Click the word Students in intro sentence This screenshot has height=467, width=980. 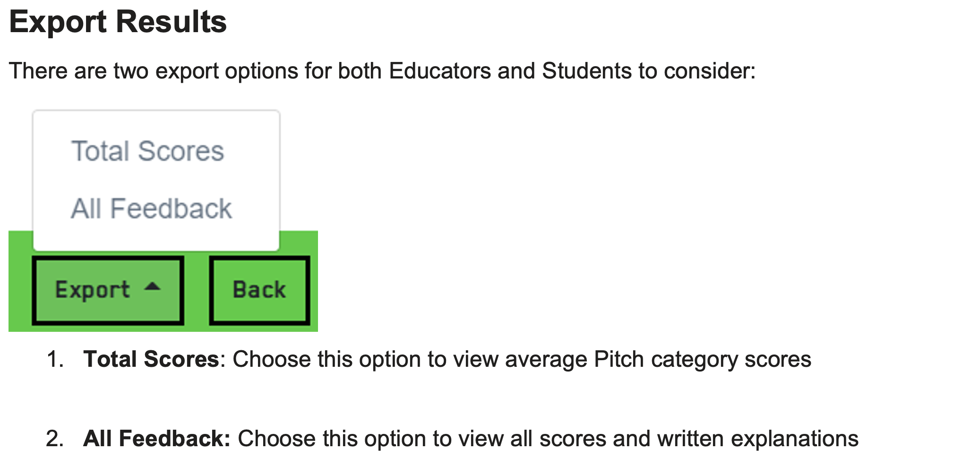(587, 71)
